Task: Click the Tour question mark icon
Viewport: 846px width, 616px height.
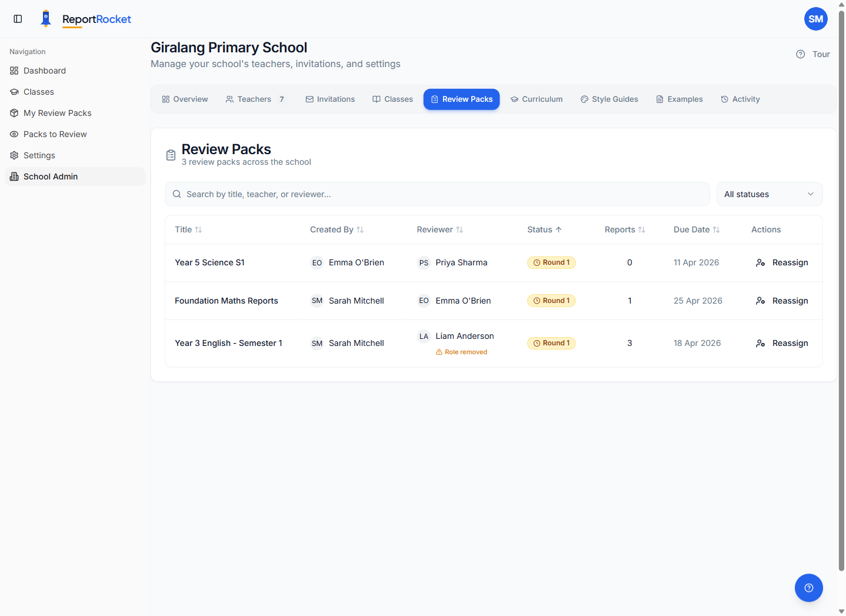Action: [x=800, y=54]
